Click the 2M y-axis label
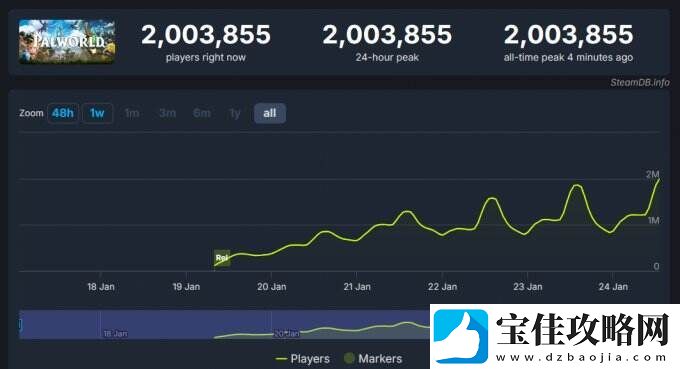Screen dimensions: 680x369 [x=652, y=174]
